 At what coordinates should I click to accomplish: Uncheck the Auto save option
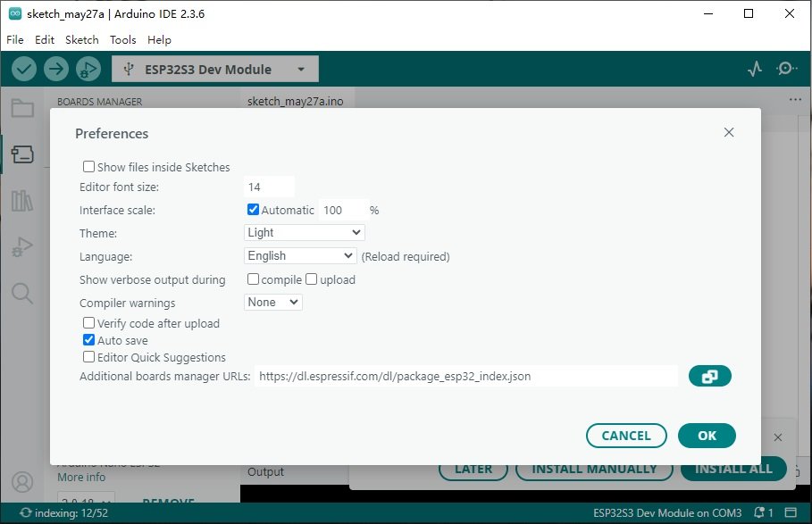tap(89, 340)
